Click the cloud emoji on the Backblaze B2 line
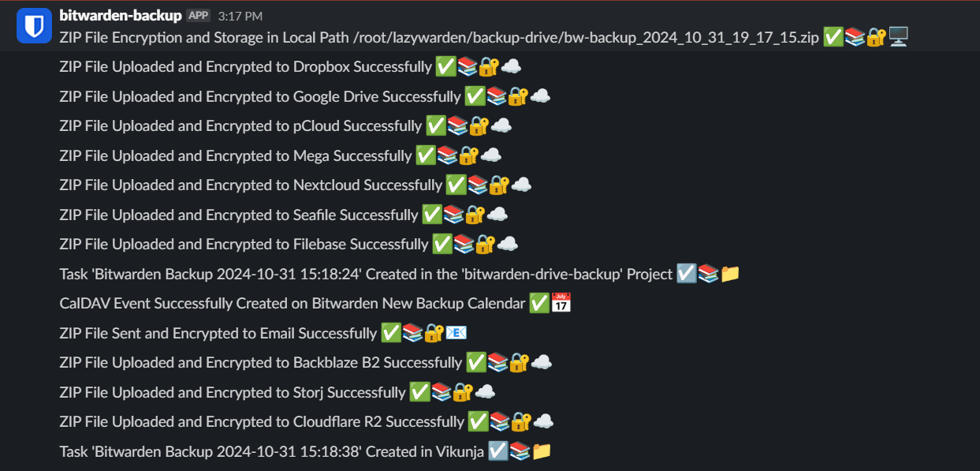The width and height of the screenshot is (980, 471). coord(542,363)
